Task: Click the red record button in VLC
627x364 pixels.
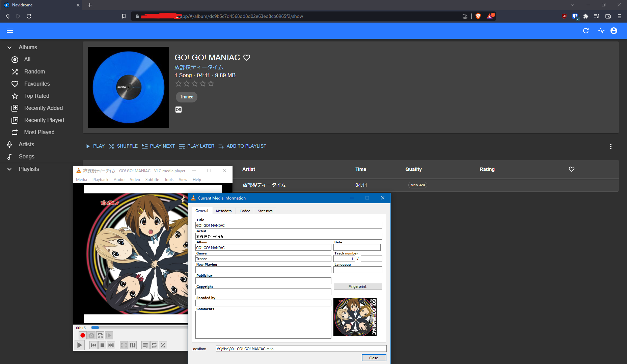Action: point(82,335)
